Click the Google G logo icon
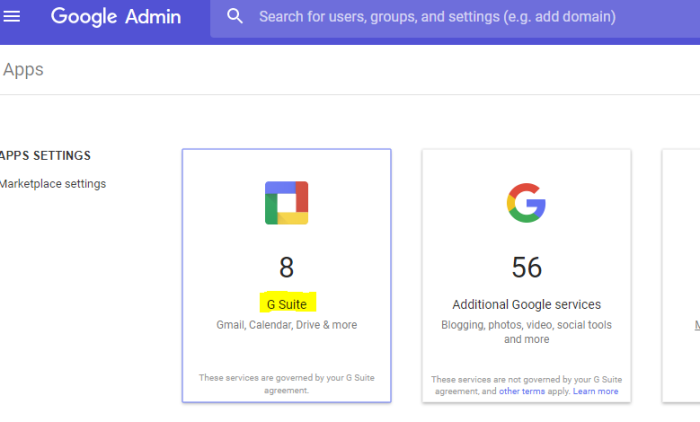 [x=526, y=203]
